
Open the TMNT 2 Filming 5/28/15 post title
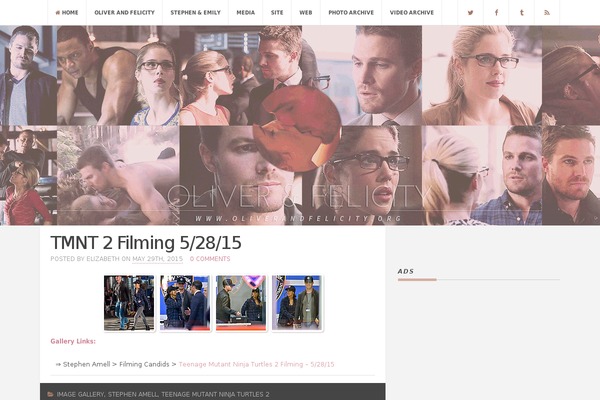[146, 243]
